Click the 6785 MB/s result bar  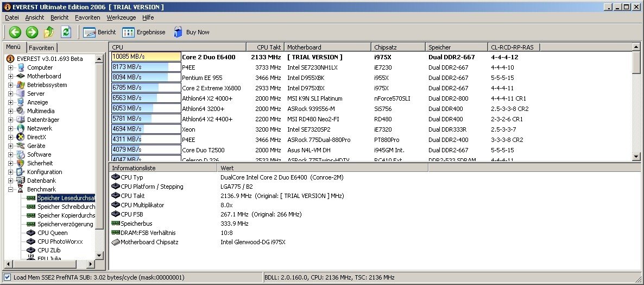point(146,88)
